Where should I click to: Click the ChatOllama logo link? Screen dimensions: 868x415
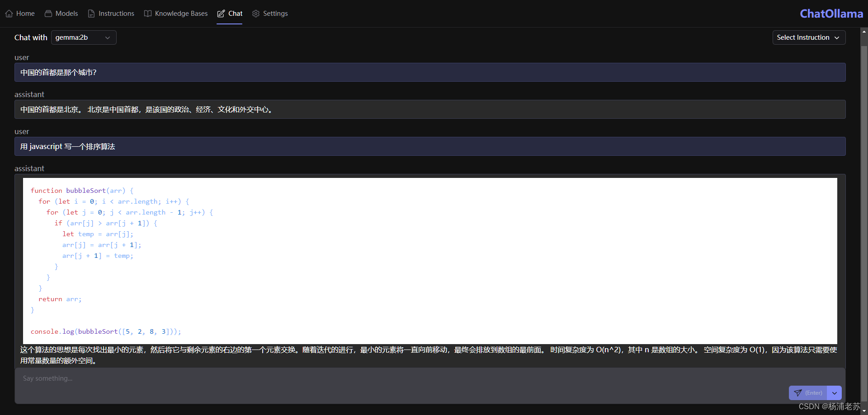click(x=831, y=14)
